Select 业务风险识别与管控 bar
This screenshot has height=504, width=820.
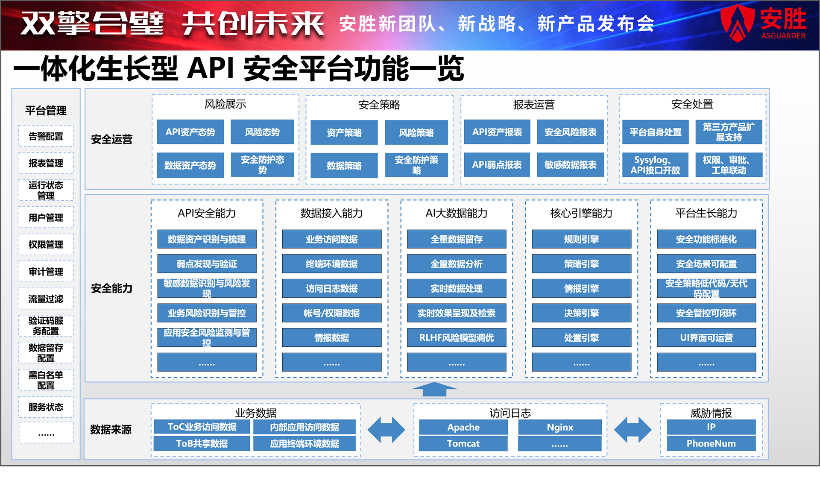click(x=207, y=313)
